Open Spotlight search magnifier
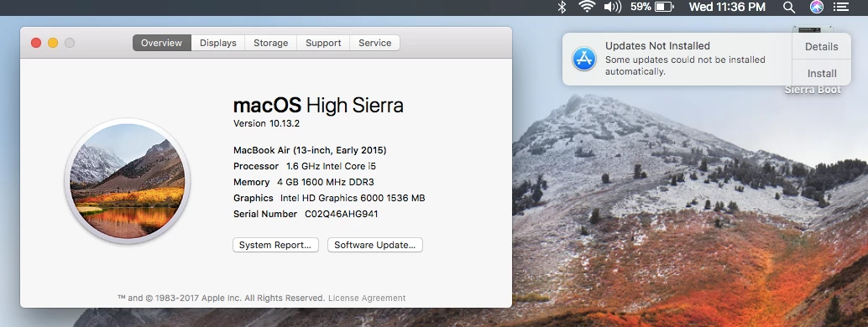868x327 pixels. 789,8
